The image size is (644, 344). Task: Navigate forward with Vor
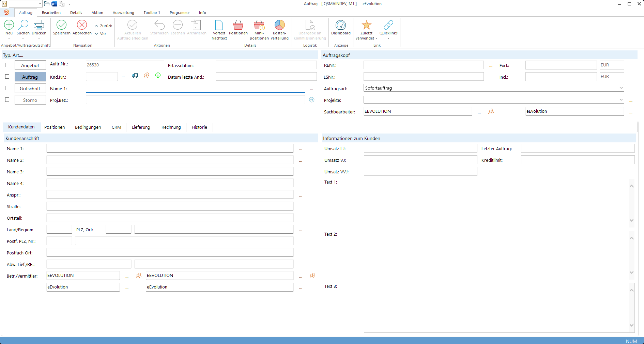point(101,34)
